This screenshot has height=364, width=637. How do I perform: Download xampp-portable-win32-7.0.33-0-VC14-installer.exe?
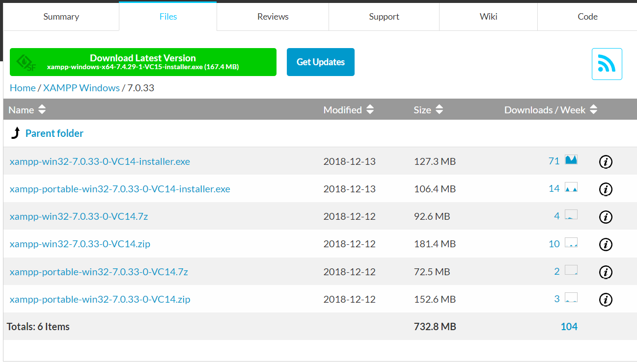tap(120, 189)
